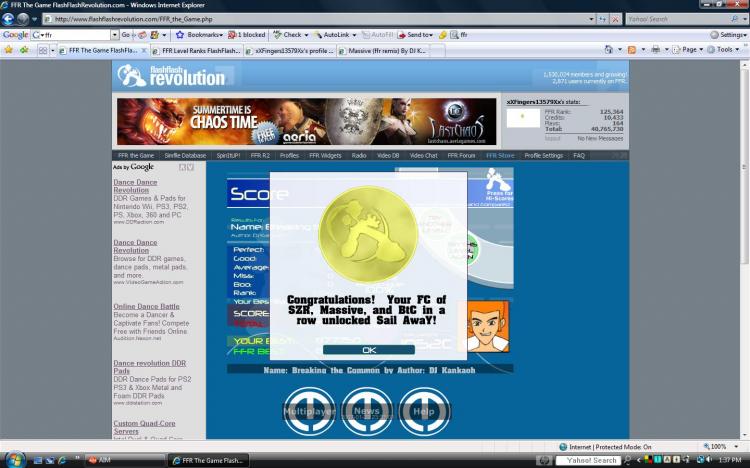The height and width of the screenshot is (468, 750).
Task: Open the Google toolbar Settings menu
Action: coord(728,35)
